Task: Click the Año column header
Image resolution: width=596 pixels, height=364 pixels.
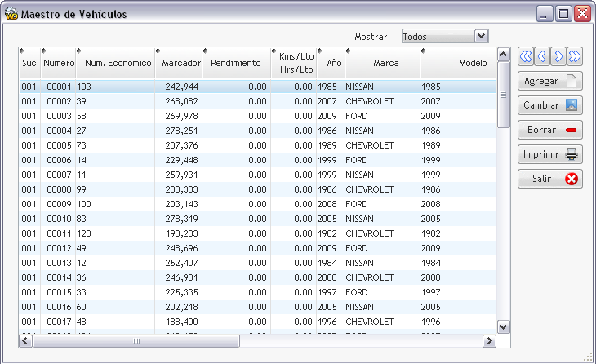Action: [331, 63]
